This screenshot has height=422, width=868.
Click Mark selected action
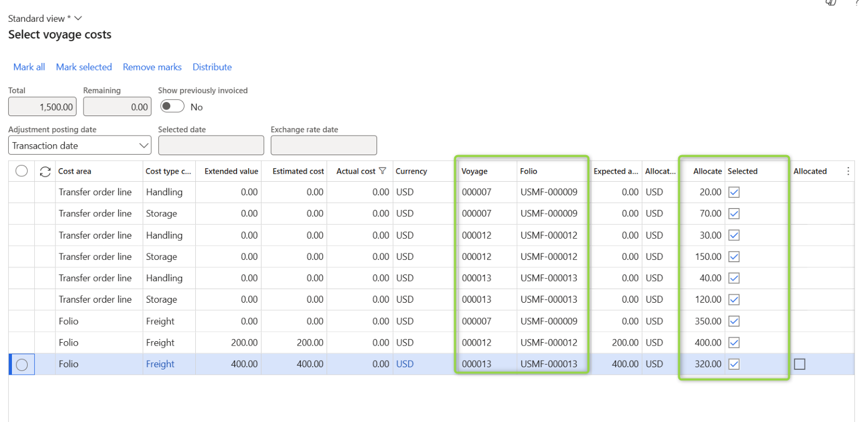coord(84,67)
